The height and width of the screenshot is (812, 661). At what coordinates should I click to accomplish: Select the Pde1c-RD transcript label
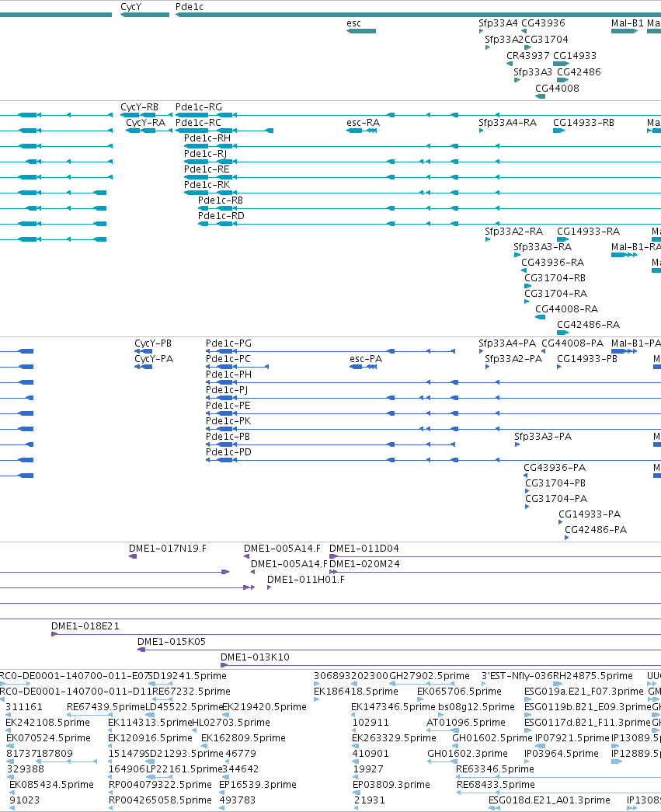221,216
